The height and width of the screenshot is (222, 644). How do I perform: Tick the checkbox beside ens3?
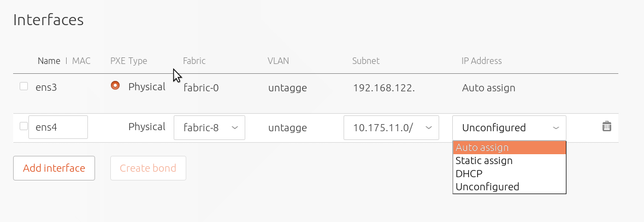pos(24,86)
